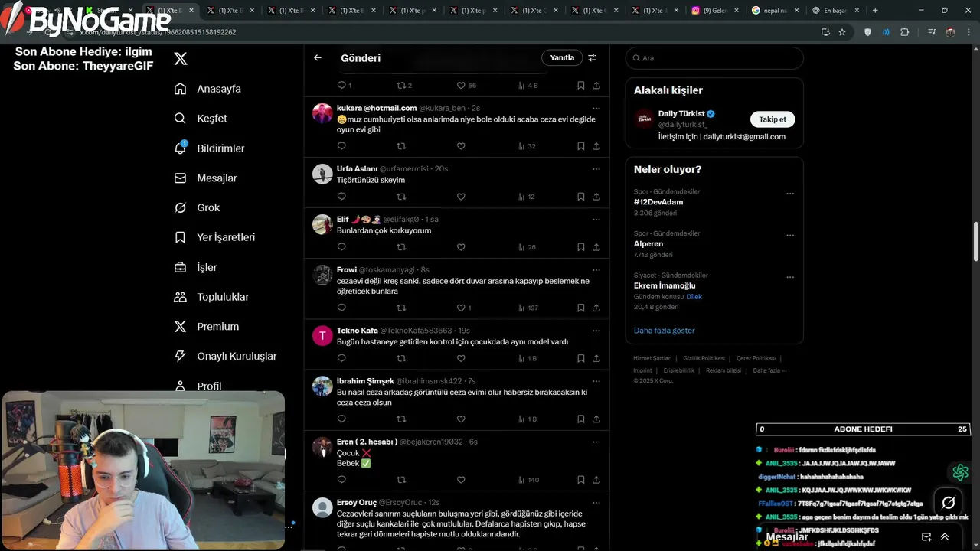The image size is (980, 551).
Task: Share Elif's reply
Action: (596, 247)
